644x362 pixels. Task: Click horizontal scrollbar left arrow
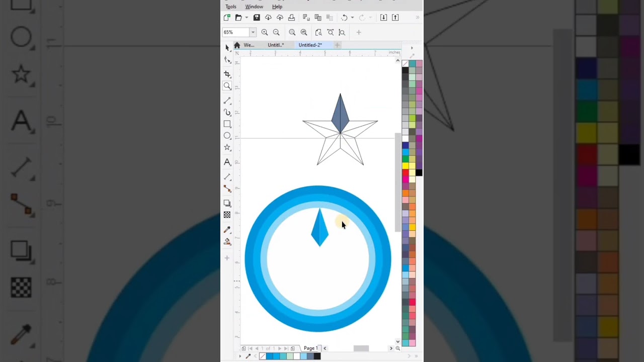(x=325, y=348)
